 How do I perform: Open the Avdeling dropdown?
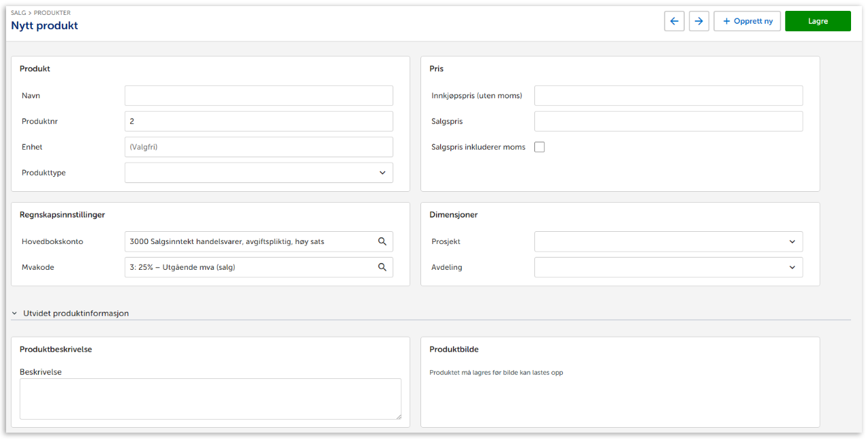click(668, 267)
